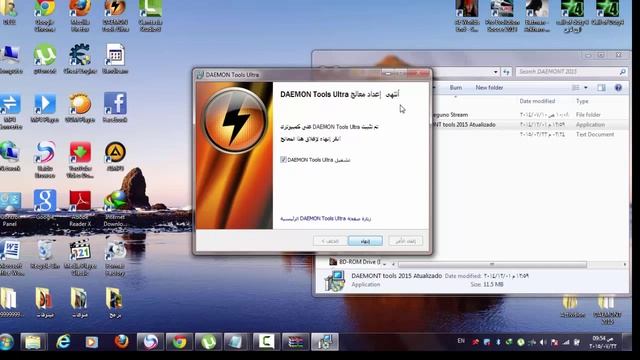The height and width of the screenshot is (360, 640).
Task: Click the Explorer horizontal scrollbar thumb
Action: click(x=492, y=264)
